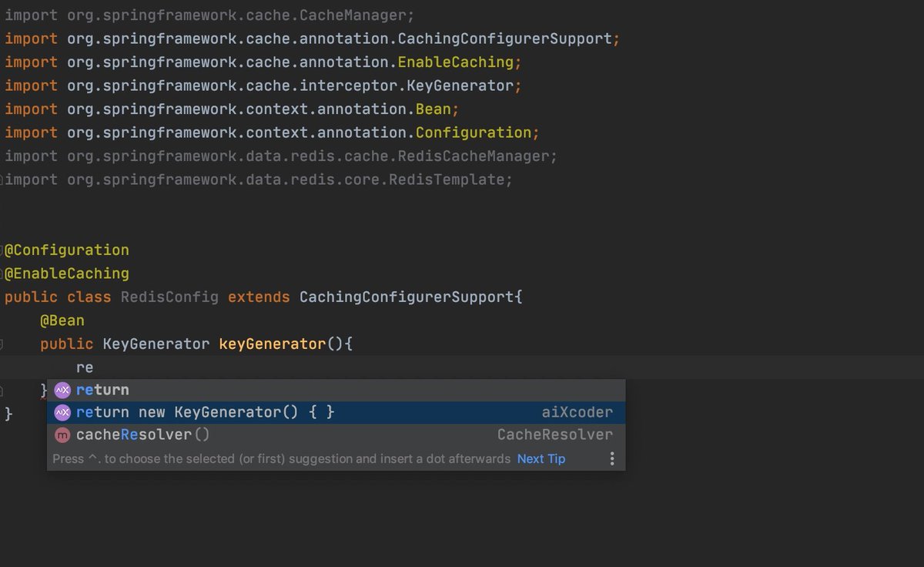Click the CacheResolver return type label
This screenshot has height=567, width=924.
click(x=555, y=434)
